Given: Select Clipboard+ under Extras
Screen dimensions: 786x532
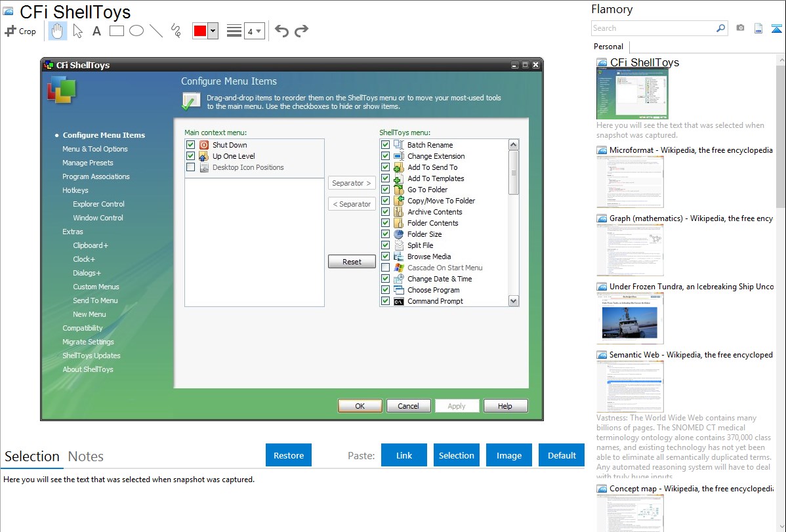Looking at the screenshot, I should pyautogui.click(x=91, y=245).
